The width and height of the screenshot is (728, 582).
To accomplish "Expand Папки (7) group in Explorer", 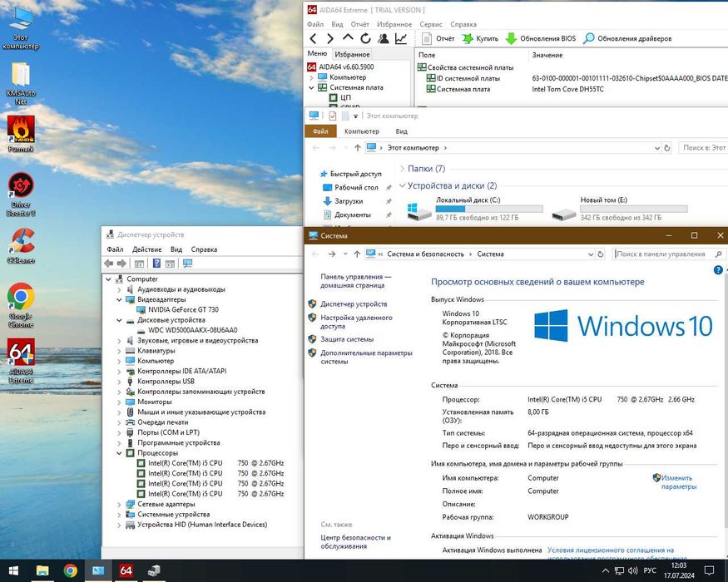I will pyautogui.click(x=402, y=169).
